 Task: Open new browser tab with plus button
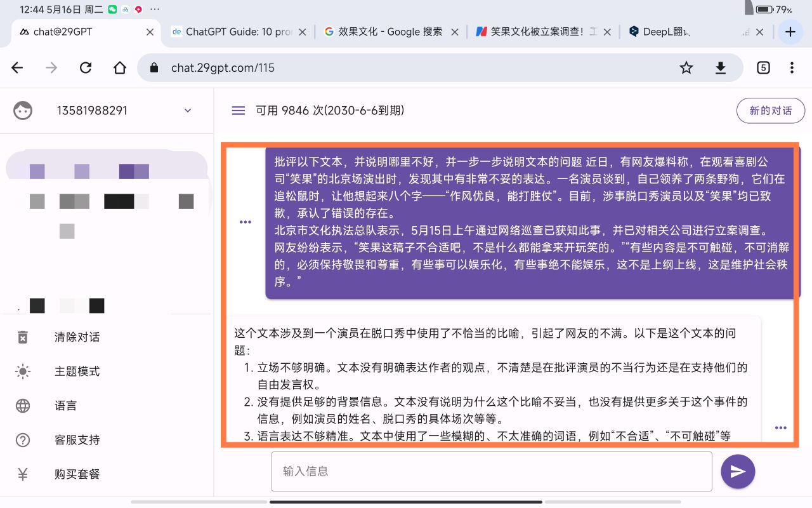[790, 32]
